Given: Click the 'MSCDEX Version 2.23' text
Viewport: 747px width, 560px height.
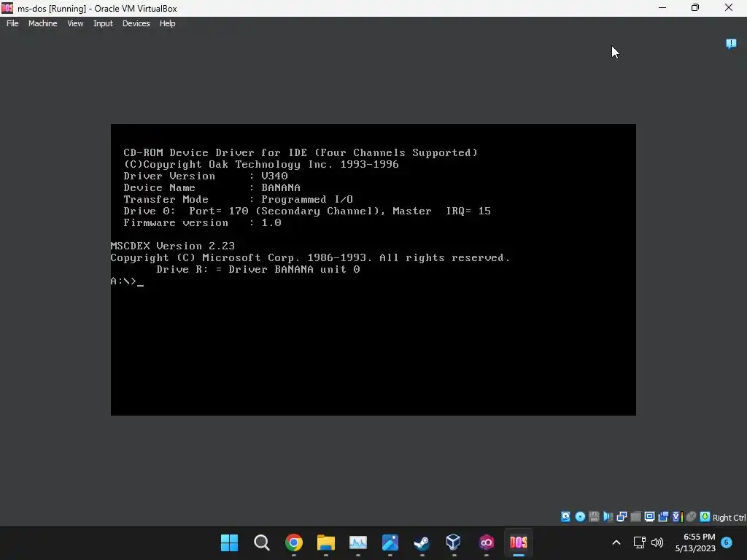Looking at the screenshot, I should tap(172, 246).
